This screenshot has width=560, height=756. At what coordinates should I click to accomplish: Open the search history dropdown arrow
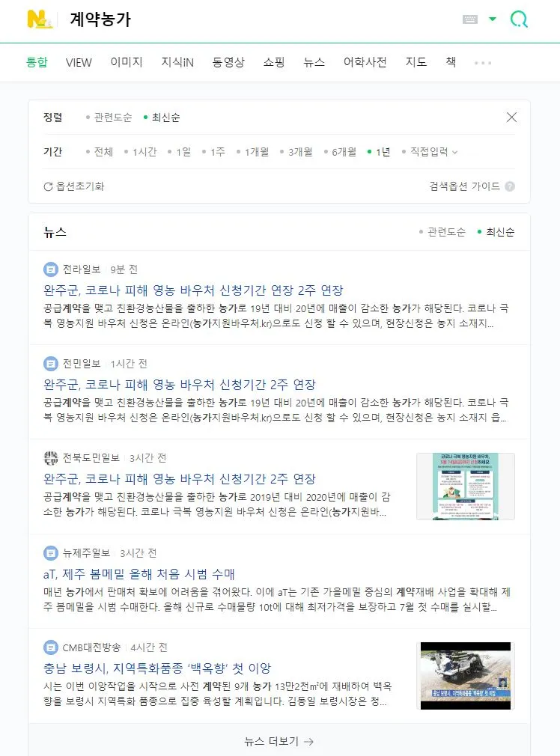[493, 19]
